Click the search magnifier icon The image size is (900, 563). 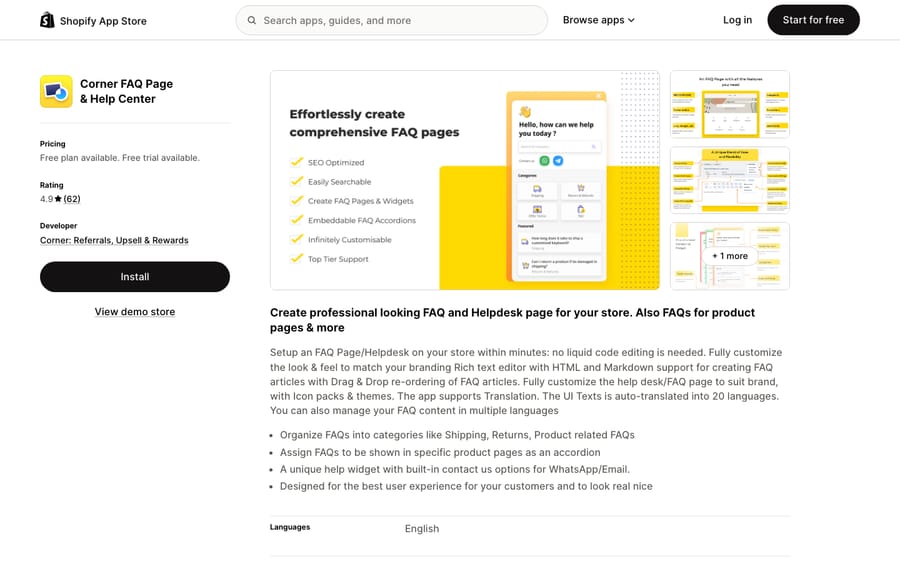coord(251,20)
